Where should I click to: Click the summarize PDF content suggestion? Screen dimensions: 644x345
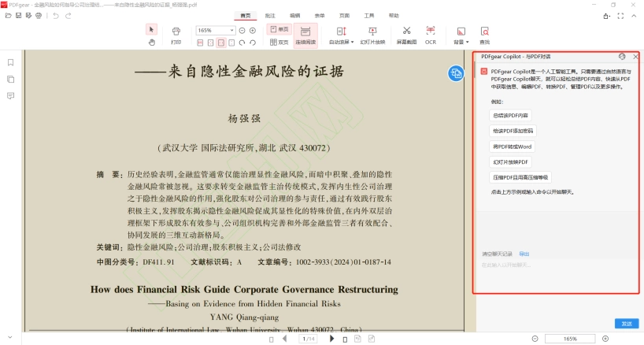(x=510, y=116)
